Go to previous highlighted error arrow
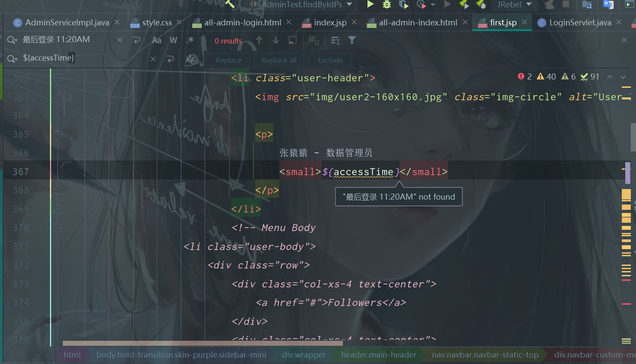Viewport: 636px width, 364px height. [610, 77]
